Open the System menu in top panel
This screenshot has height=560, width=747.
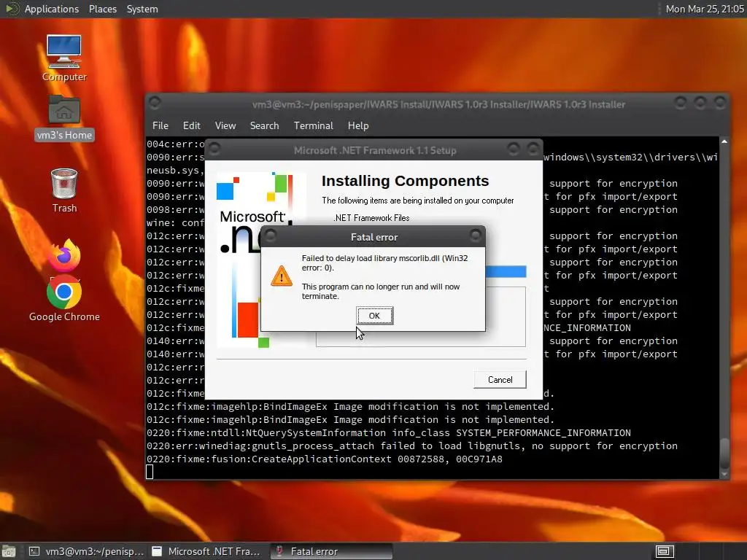click(142, 9)
